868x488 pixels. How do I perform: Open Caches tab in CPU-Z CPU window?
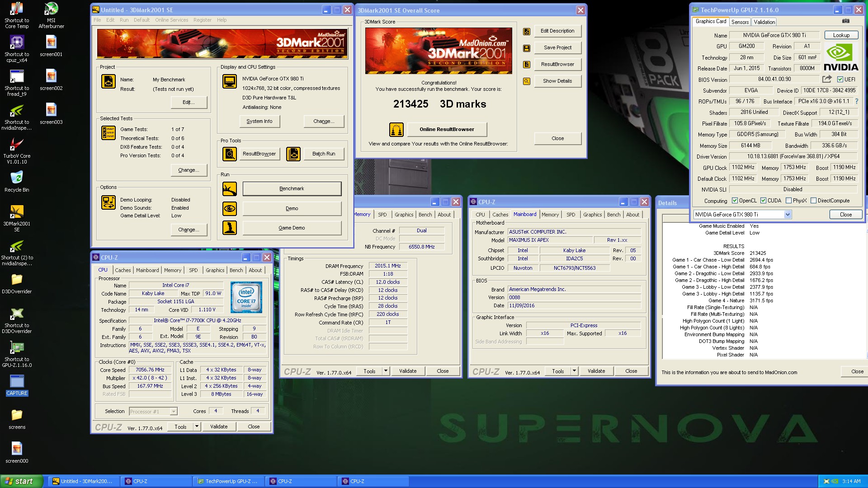[123, 270]
